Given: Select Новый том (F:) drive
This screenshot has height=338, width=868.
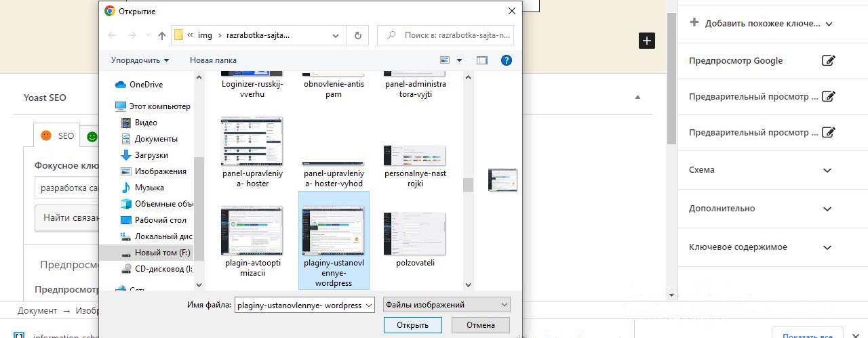Looking at the screenshot, I should click(162, 253).
